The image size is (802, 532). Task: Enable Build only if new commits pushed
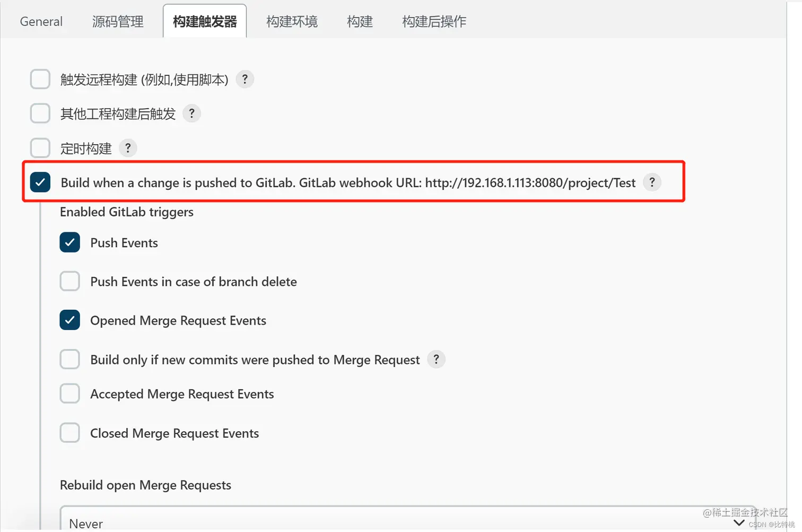(70, 359)
